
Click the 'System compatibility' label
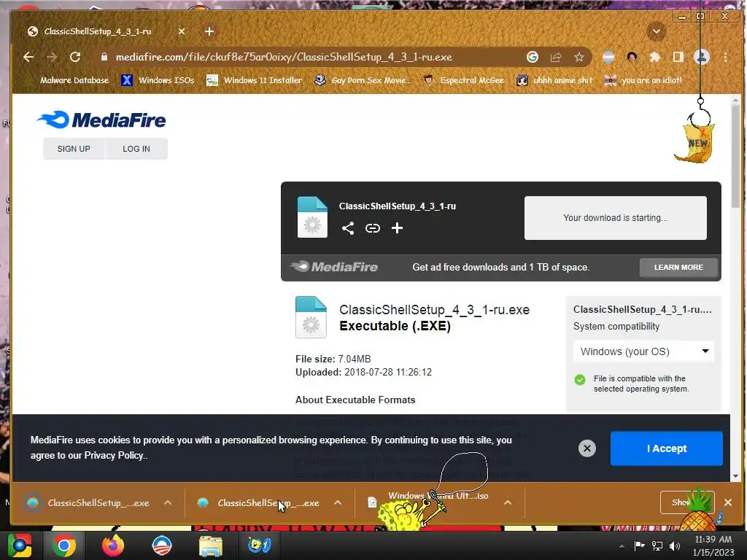[x=616, y=326]
